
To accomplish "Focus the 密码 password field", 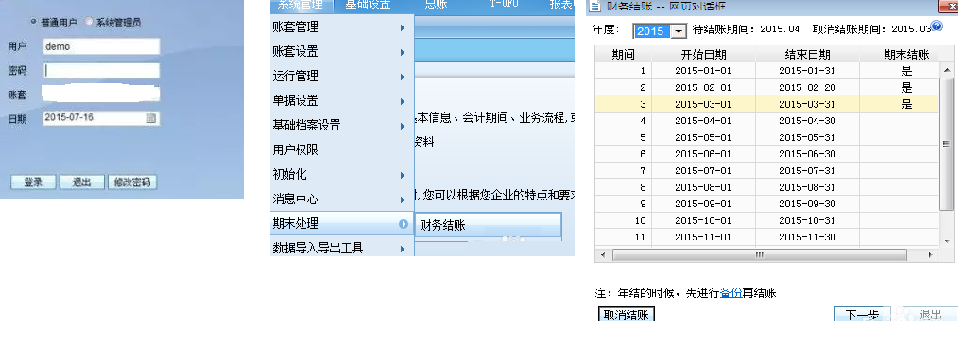I will [101, 71].
